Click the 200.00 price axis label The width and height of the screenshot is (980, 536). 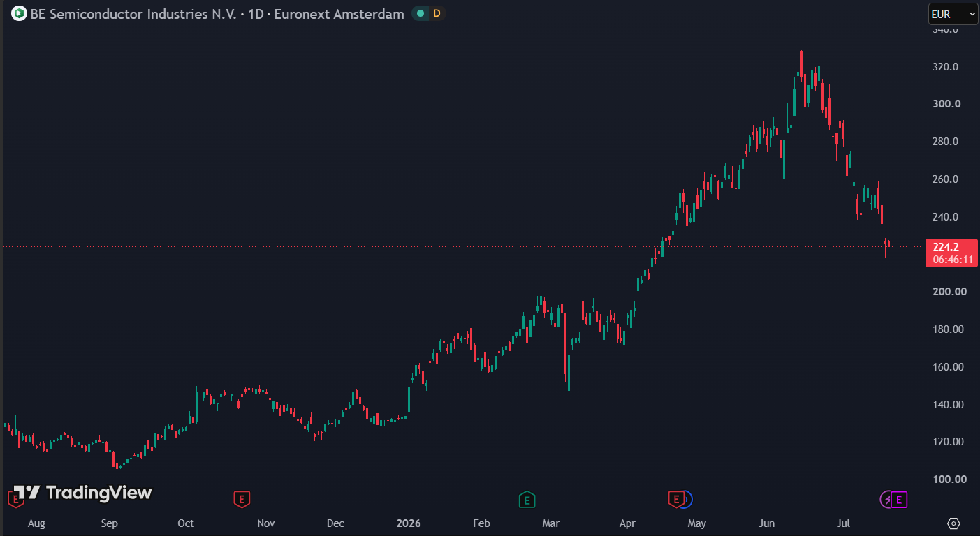950,292
